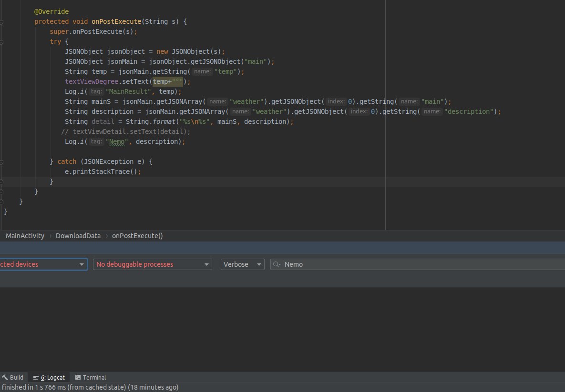Click the terminal icon beside the Terminal label
This screenshot has width=565, height=392.
[78, 377]
